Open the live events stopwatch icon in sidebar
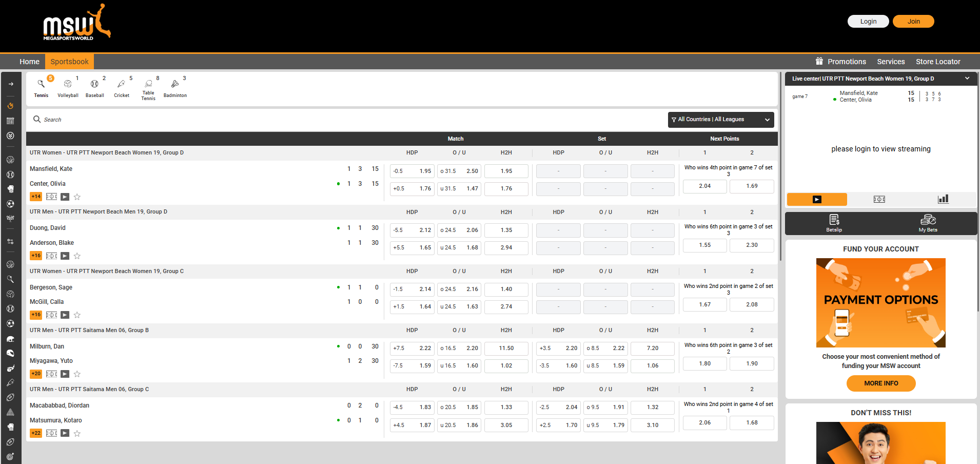The height and width of the screenshot is (464, 980). [11, 106]
